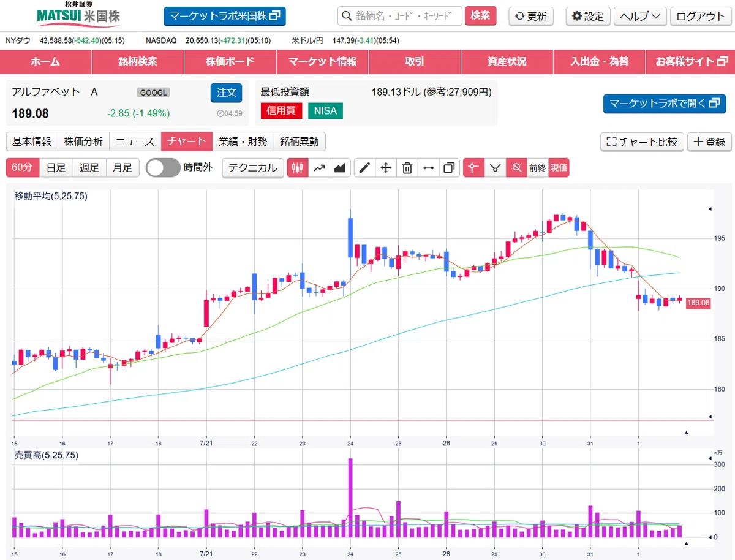The width and height of the screenshot is (735, 560).
Task: Select 日足 daily timeframe
Action: pos(56,167)
